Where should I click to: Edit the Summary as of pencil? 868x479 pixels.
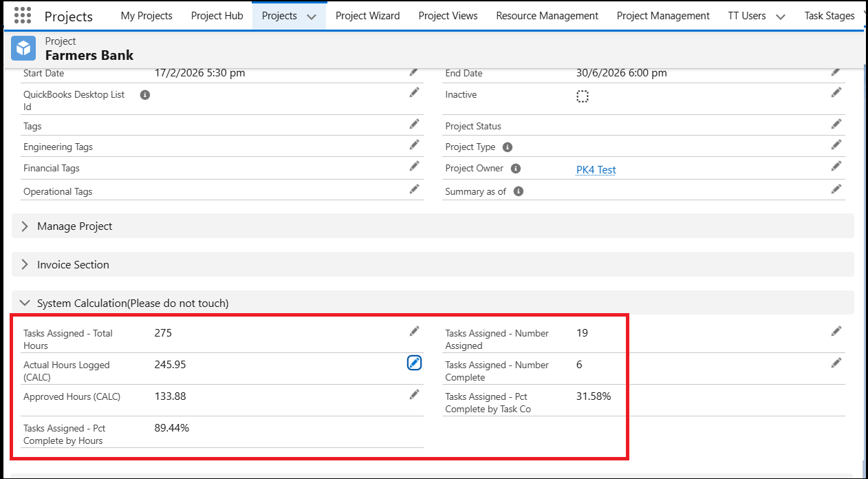coord(836,189)
